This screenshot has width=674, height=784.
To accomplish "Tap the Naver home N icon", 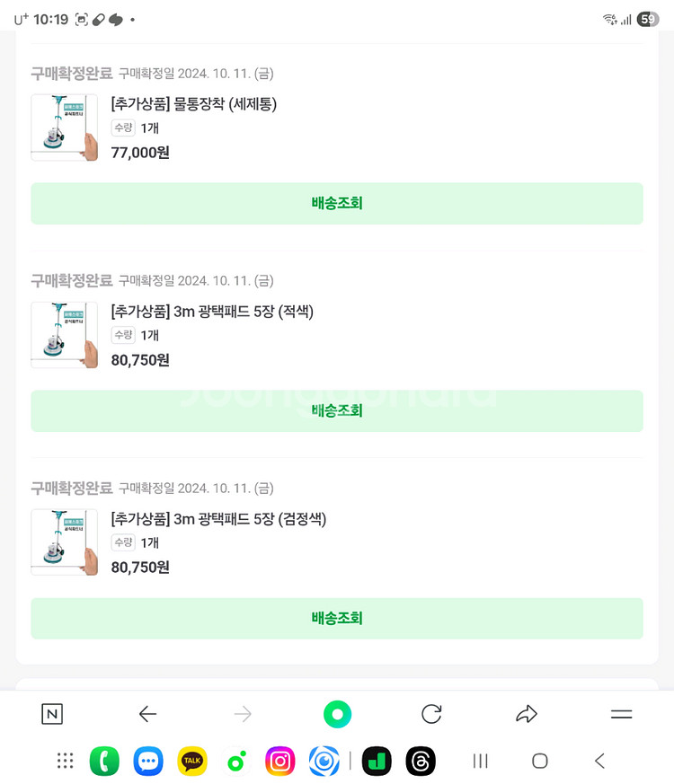I will click(52, 715).
